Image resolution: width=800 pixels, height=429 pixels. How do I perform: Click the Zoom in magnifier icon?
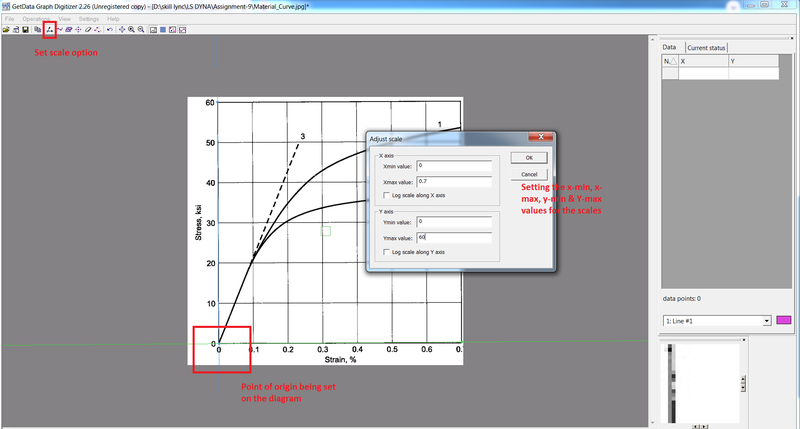(131, 30)
